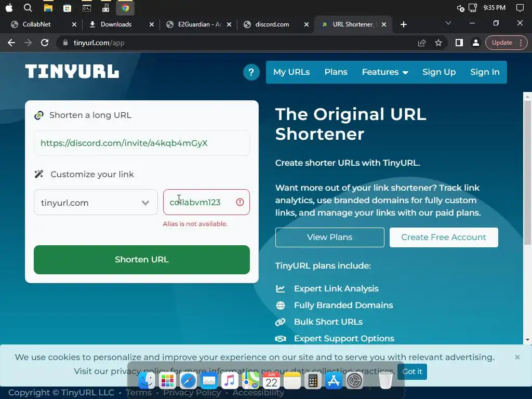The image size is (532, 399).
Task: Open the Chrome Update menu
Action: click(507, 43)
